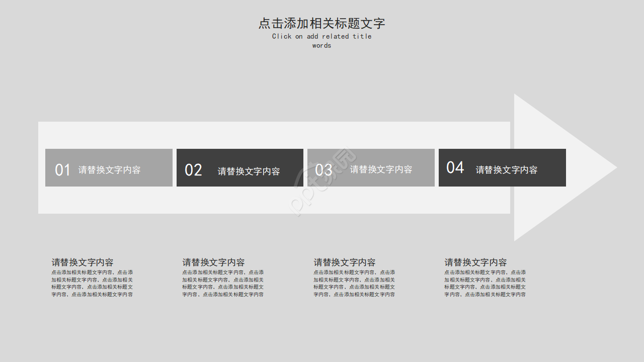Select the subtitle "Click on add related title"
This screenshot has height=362, width=644.
pos(321,36)
